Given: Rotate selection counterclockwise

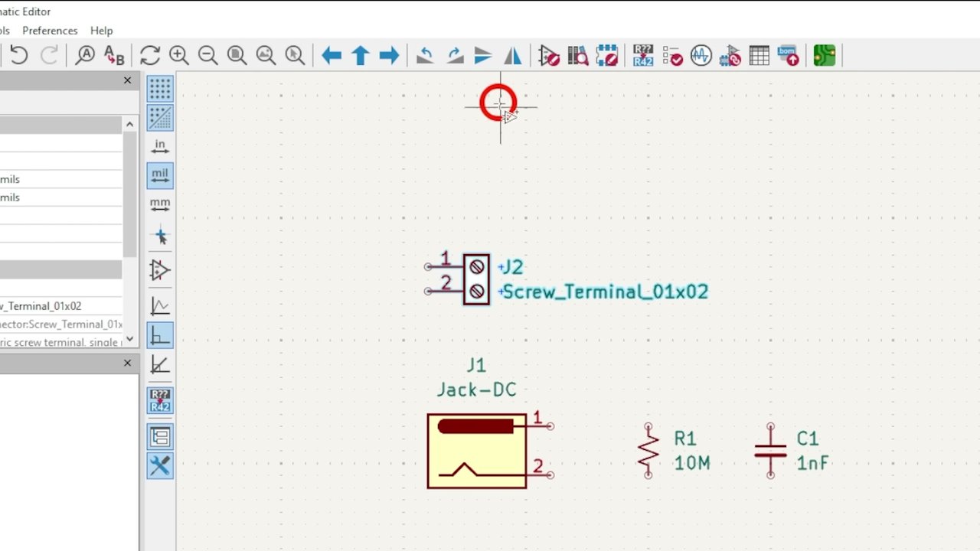Looking at the screenshot, I should click(426, 55).
